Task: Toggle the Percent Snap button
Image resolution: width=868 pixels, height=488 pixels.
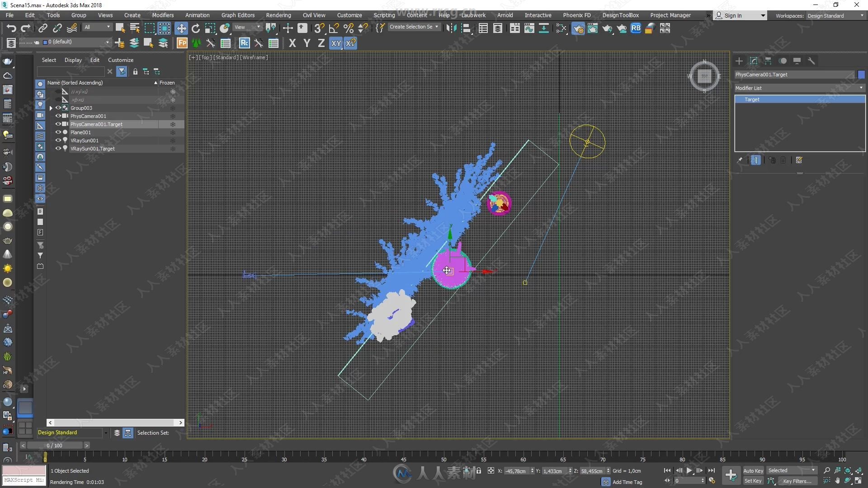Action: [348, 28]
